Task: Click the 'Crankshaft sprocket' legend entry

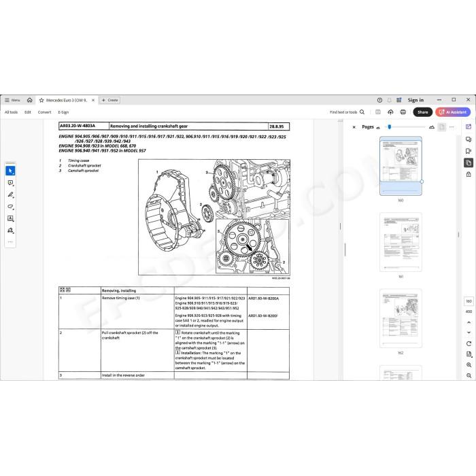Action: click(x=84, y=166)
